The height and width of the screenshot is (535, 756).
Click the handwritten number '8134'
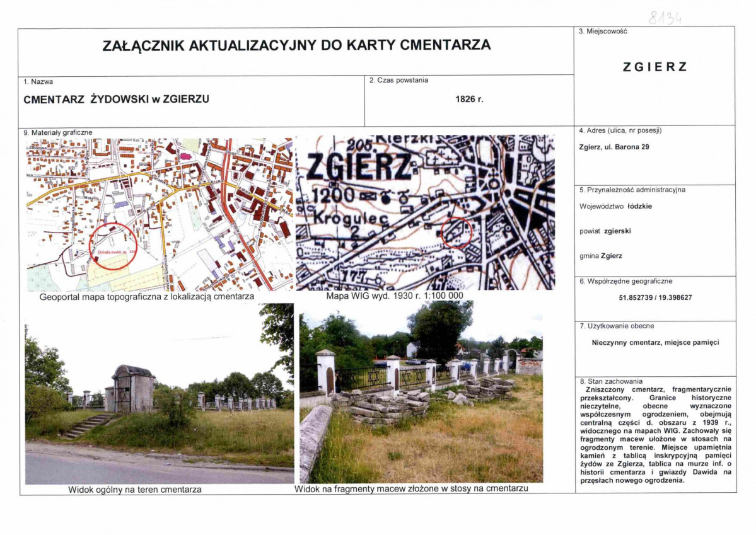coord(665,18)
